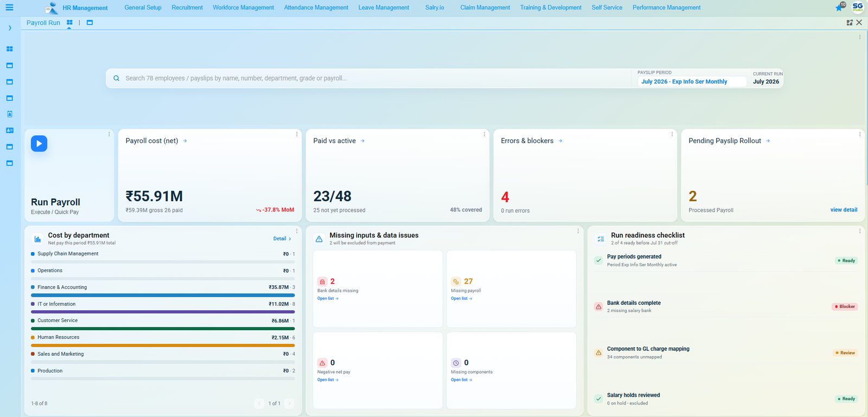Open the Performance Management menu
Viewport: 868px width, 417px height.
pos(666,8)
